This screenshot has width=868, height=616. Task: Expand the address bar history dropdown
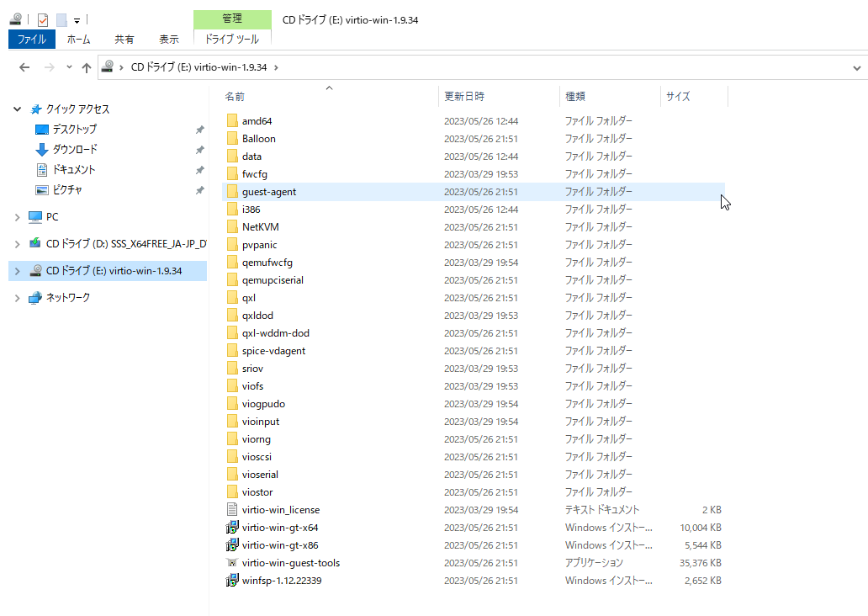(x=857, y=68)
